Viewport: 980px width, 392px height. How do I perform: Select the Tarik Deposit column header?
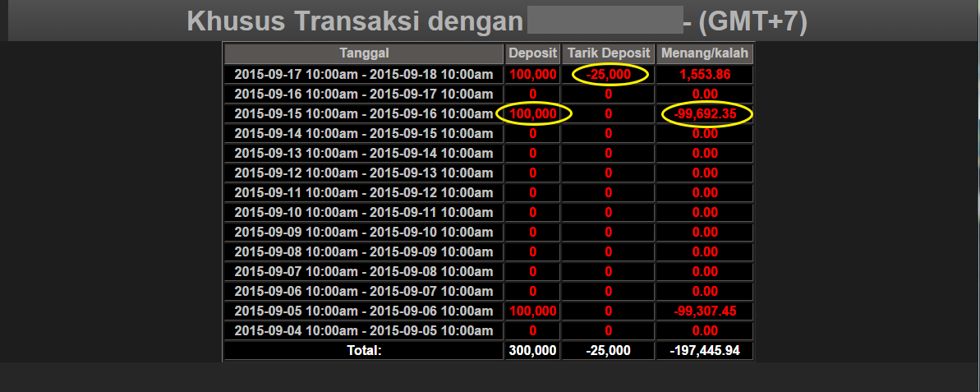click(608, 54)
